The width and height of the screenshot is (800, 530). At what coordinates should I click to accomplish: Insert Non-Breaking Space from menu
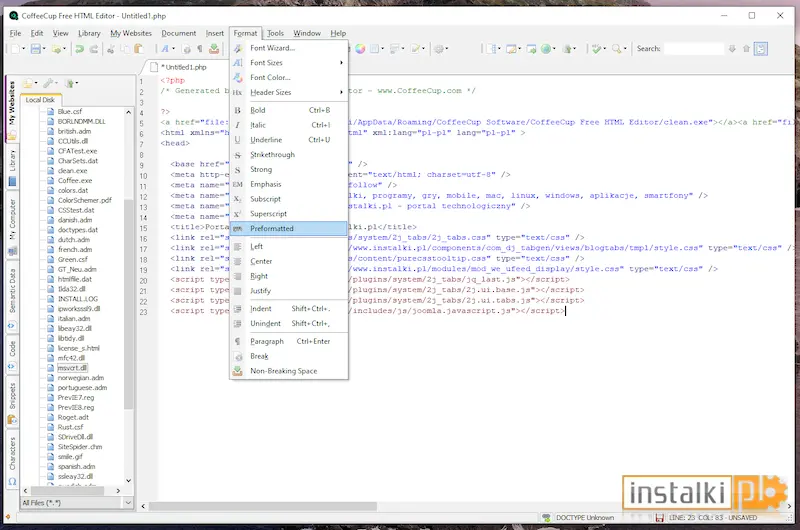(289, 371)
